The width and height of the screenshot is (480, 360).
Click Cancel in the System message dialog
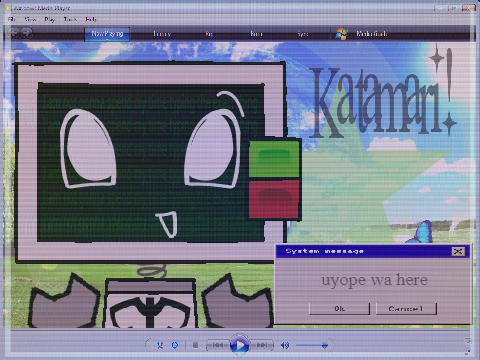[406, 309]
